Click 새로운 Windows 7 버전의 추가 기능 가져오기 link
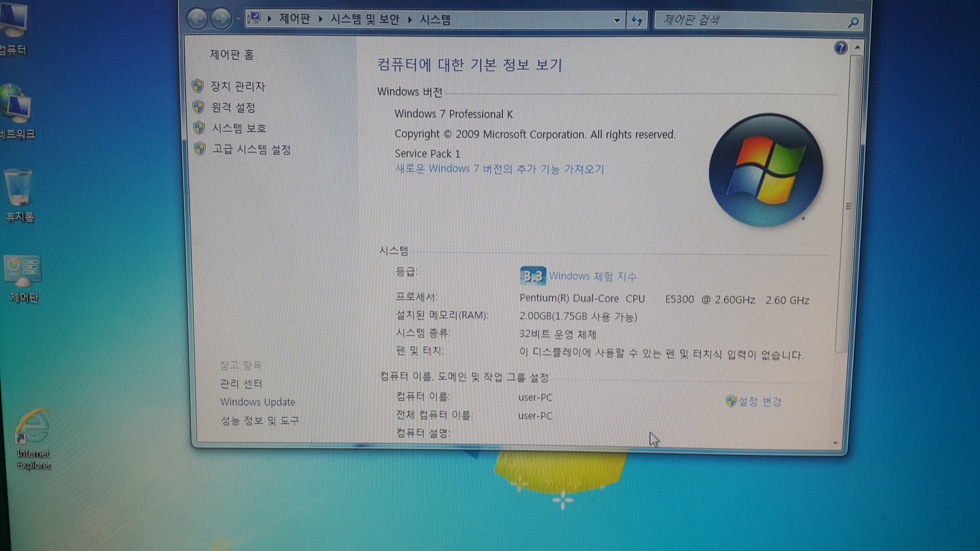980x551 pixels. (x=500, y=169)
